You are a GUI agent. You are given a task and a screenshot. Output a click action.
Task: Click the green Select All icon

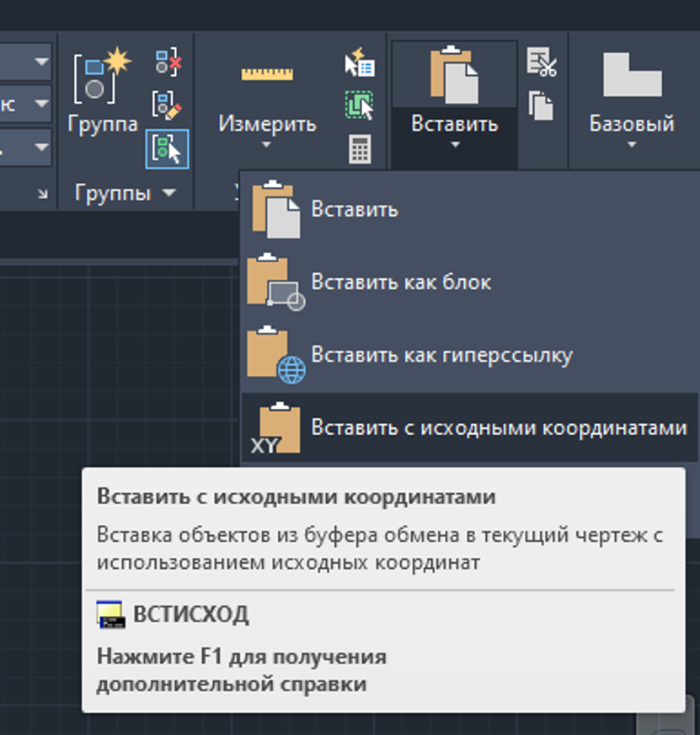tap(360, 106)
